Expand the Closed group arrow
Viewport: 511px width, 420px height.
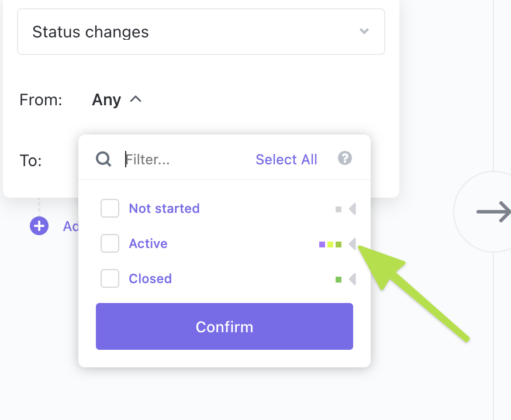click(x=352, y=279)
